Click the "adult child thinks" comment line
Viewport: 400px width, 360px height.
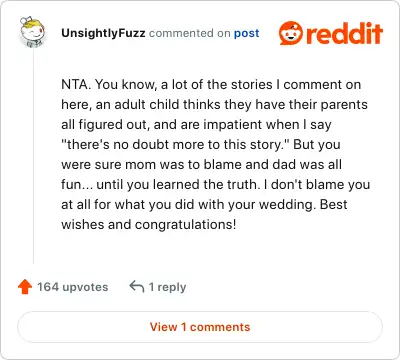tap(214, 104)
